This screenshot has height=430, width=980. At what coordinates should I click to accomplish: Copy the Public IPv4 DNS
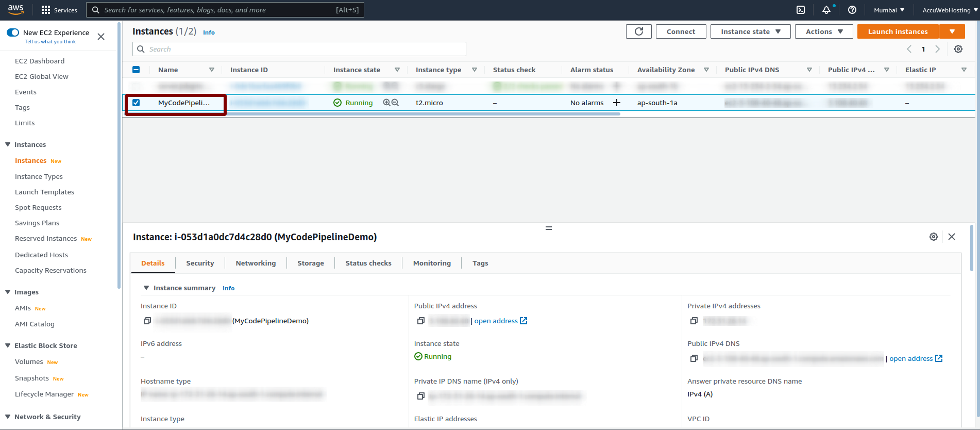click(694, 358)
